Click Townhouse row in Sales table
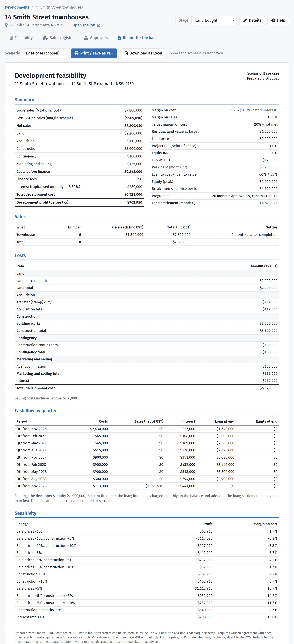 (147, 235)
